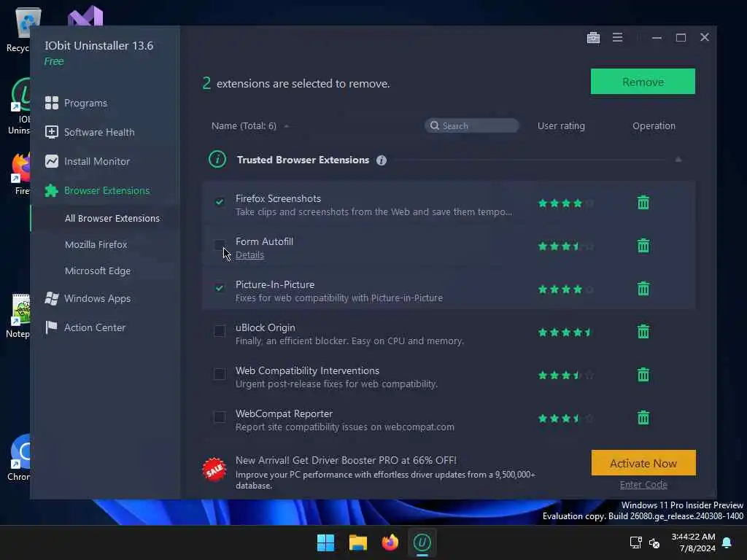Click IObit Uninstaller taskbar icon
The image size is (747, 560).
point(422,542)
